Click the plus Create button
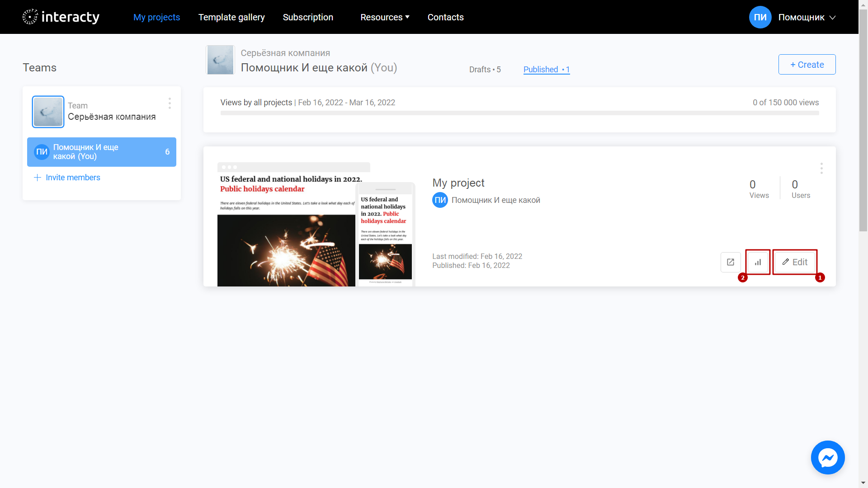The width and height of the screenshot is (868, 488). pyautogui.click(x=807, y=64)
